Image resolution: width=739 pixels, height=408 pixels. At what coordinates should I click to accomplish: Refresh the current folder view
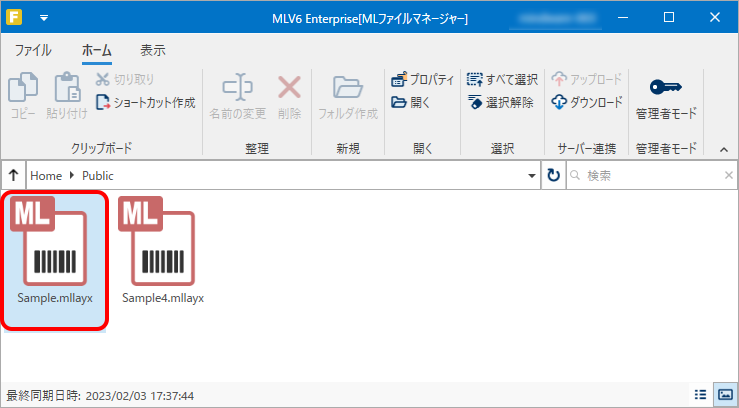click(x=553, y=176)
